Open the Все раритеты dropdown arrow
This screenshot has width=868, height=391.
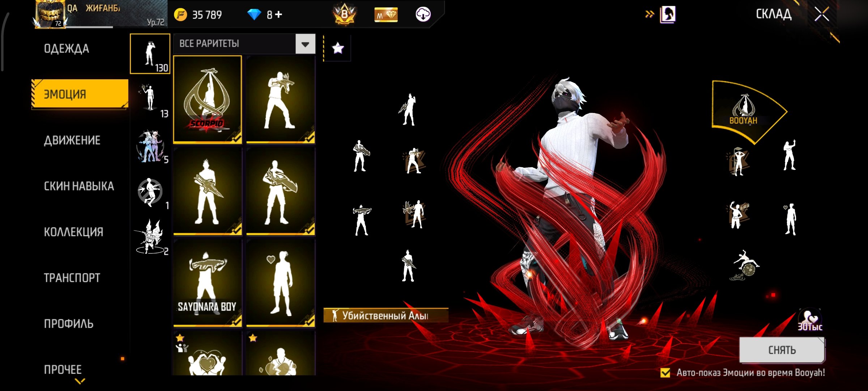pos(305,44)
